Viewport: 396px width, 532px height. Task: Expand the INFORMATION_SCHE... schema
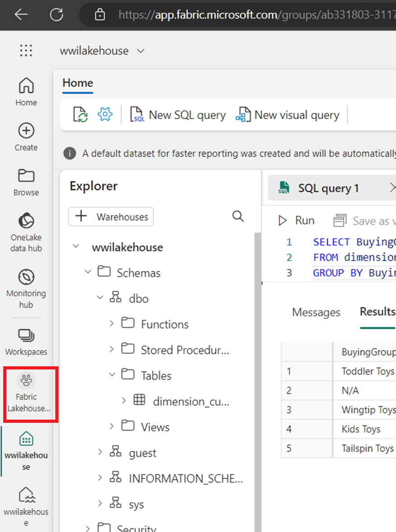(x=100, y=478)
